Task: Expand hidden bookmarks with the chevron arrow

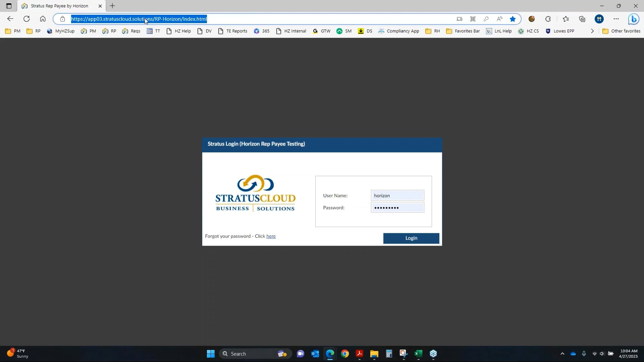Action: 592,31
